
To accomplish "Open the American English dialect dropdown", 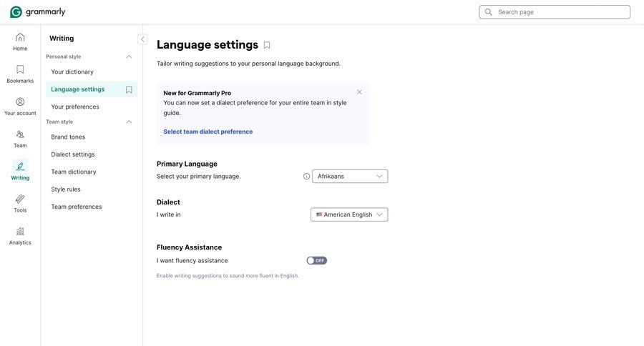I will (349, 214).
